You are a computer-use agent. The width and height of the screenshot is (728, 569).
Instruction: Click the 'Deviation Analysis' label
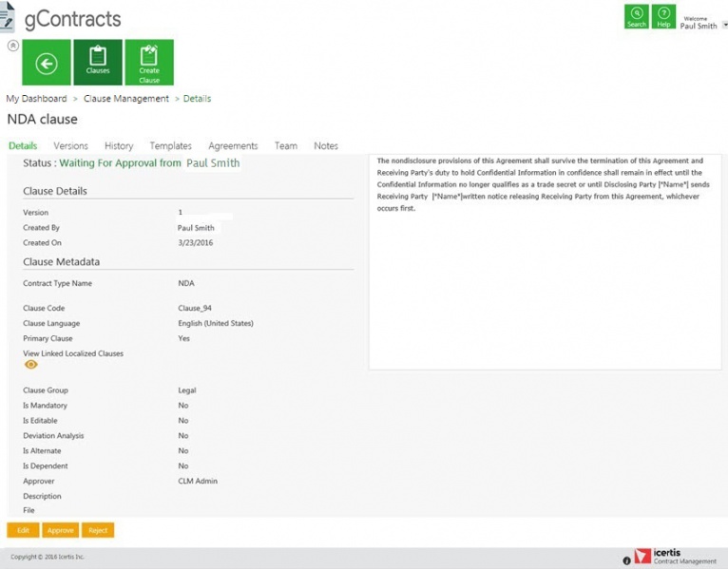click(x=53, y=436)
